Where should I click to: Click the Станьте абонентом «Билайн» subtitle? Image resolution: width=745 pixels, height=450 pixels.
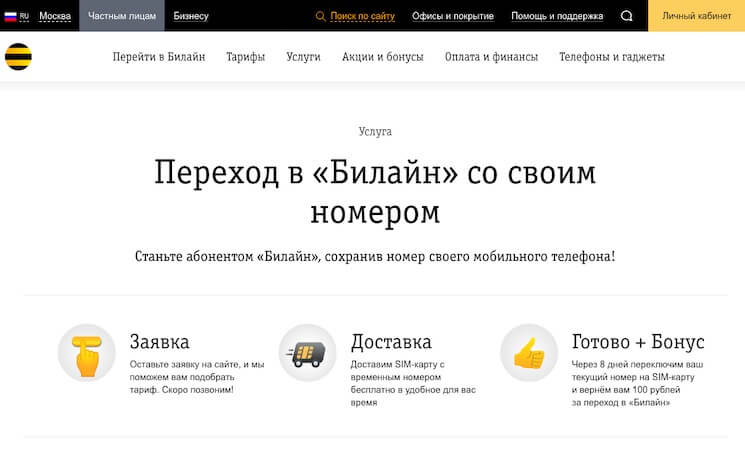click(x=375, y=257)
